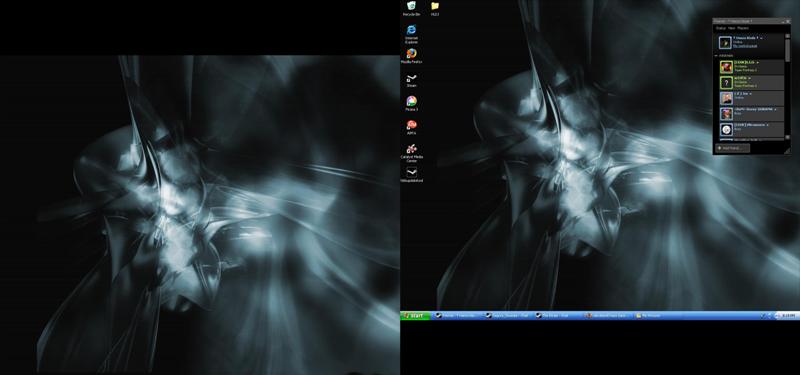Select fourth friend shown as Busy
Viewport: 800px width, 375px height.
(x=752, y=113)
